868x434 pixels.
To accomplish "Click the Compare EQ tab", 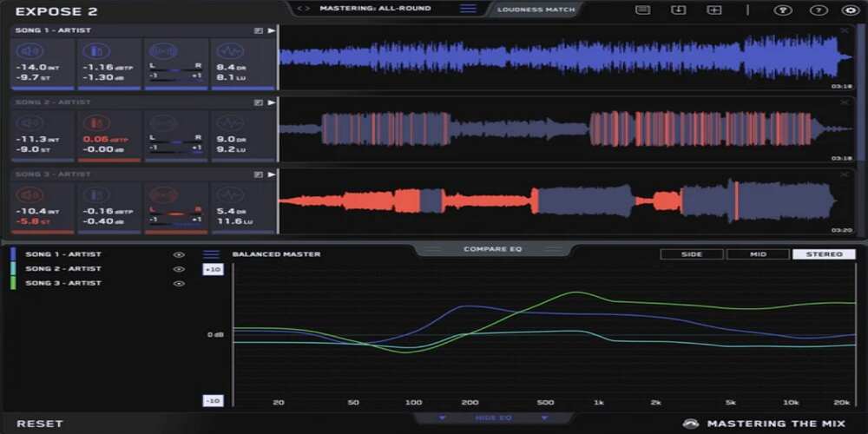I will click(x=493, y=249).
